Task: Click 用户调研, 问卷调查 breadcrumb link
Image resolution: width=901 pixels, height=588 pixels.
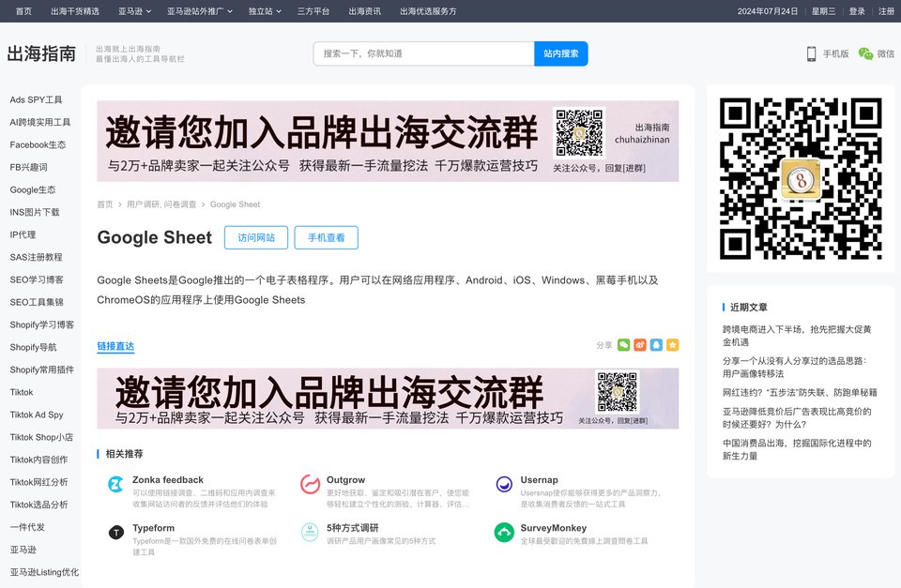Action: coord(161,204)
